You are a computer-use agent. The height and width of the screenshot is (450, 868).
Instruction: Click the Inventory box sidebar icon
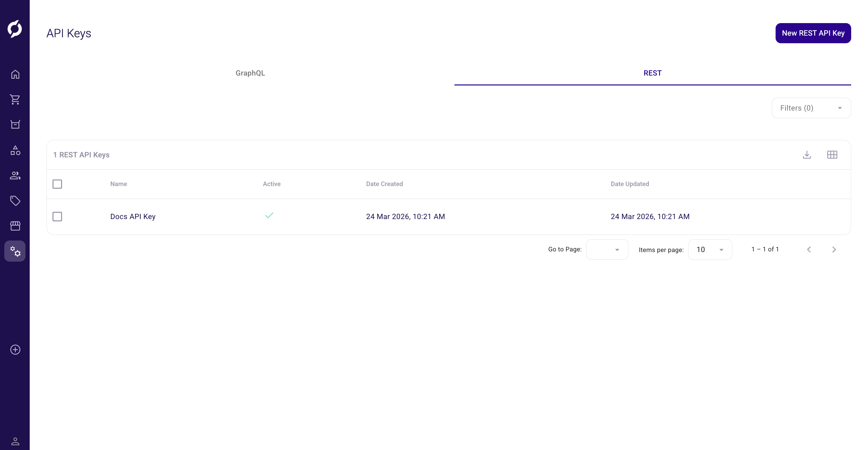[x=15, y=125]
